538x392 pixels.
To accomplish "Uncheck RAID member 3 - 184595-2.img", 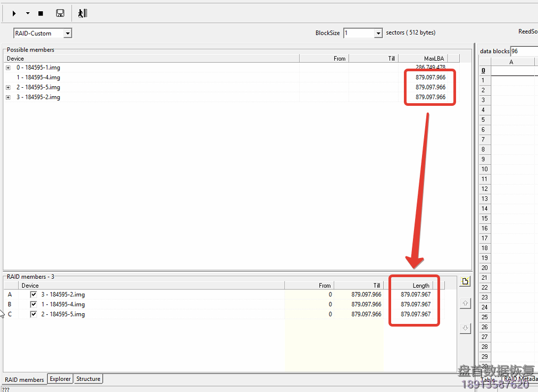I will [x=34, y=294].
